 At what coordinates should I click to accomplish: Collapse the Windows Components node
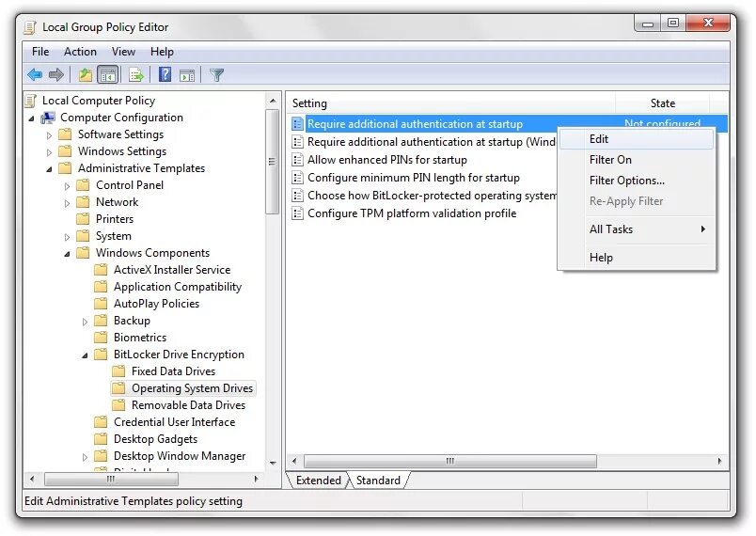pyautogui.click(x=67, y=254)
